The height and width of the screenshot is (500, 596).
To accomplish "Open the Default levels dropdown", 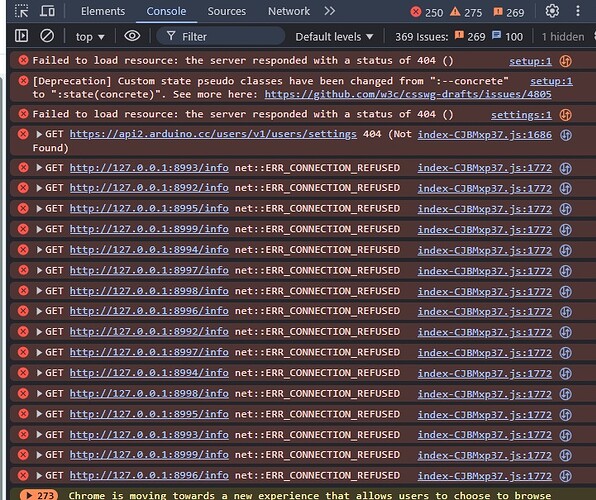I will 334,37.
